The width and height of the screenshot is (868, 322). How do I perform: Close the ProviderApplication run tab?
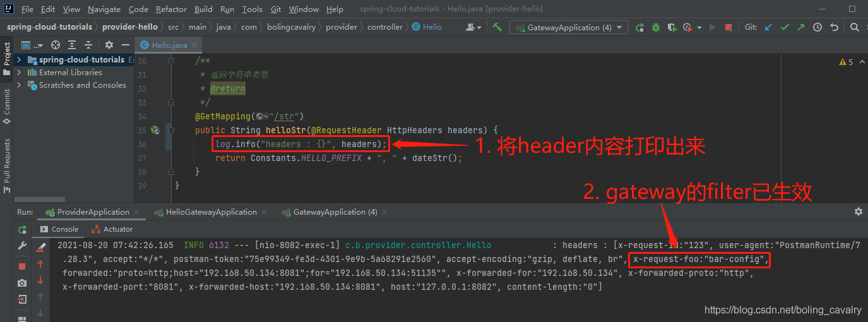point(136,212)
